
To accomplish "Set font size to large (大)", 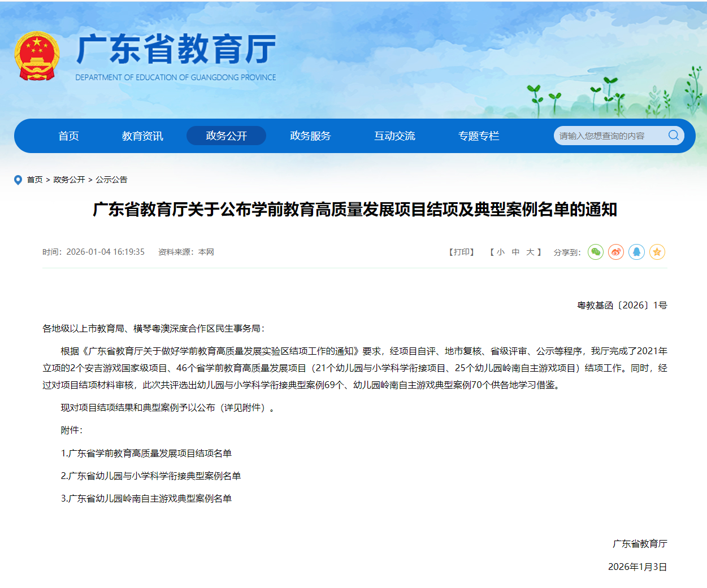I will coord(530,252).
